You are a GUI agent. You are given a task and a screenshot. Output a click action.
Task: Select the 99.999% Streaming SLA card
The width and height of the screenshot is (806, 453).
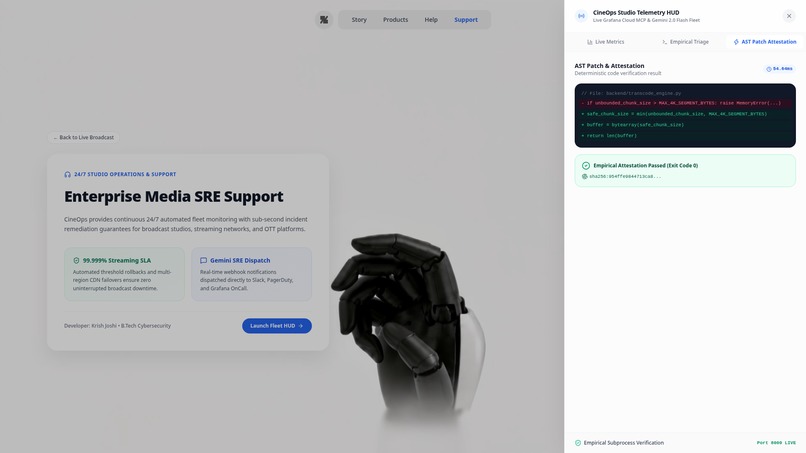(x=124, y=274)
